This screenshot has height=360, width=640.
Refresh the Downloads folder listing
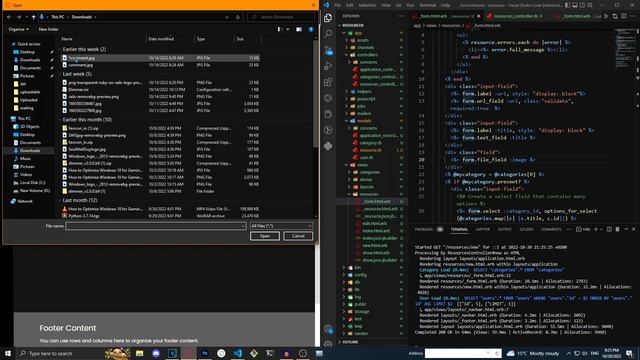238,17
